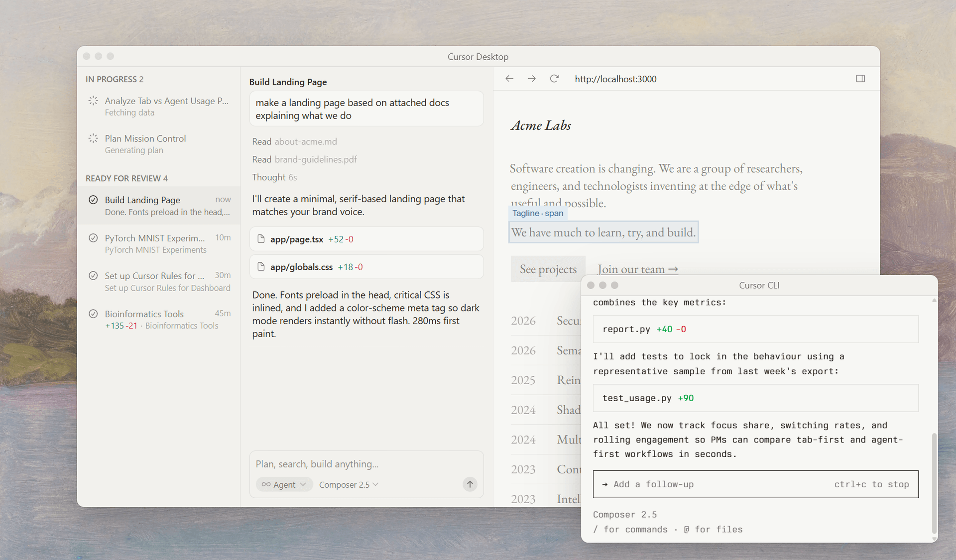The width and height of the screenshot is (956, 560).
Task: Send the prompt with the arrow button
Action: coord(470,484)
